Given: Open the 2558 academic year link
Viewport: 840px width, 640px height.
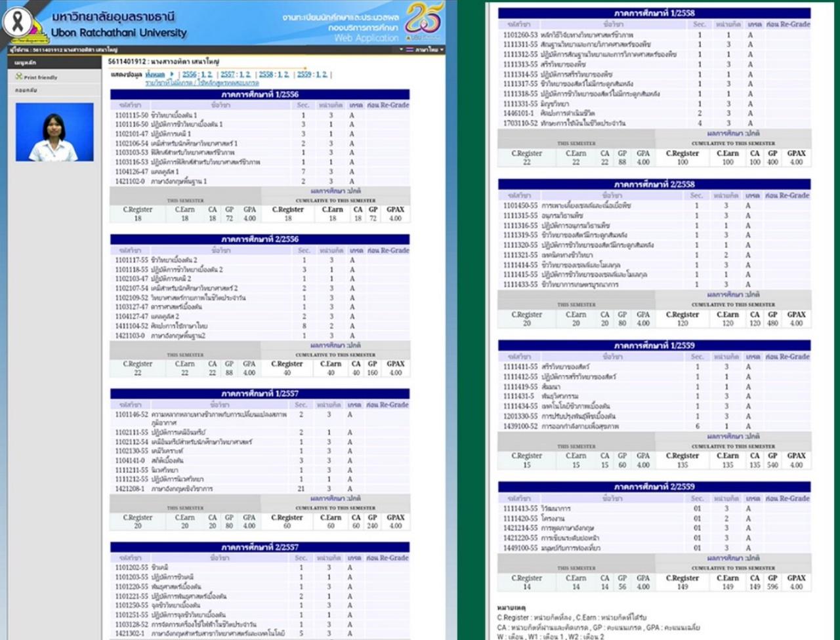Looking at the screenshot, I should 266,75.
